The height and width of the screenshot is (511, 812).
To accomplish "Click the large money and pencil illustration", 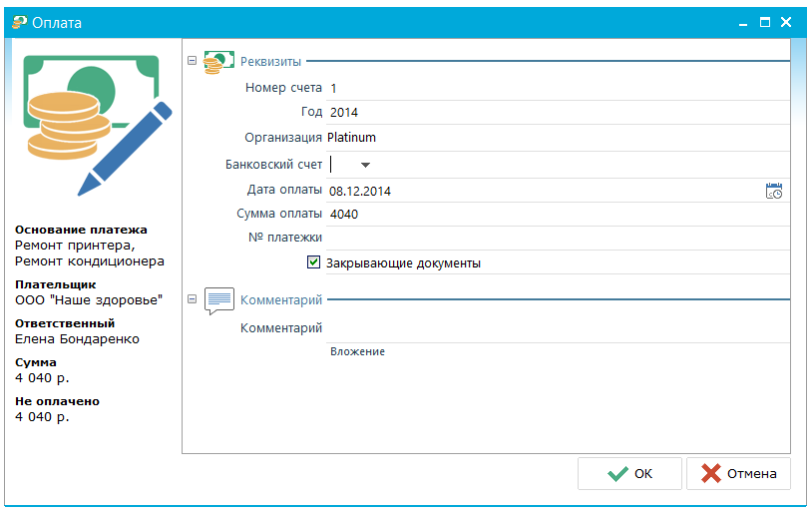I will [98, 125].
